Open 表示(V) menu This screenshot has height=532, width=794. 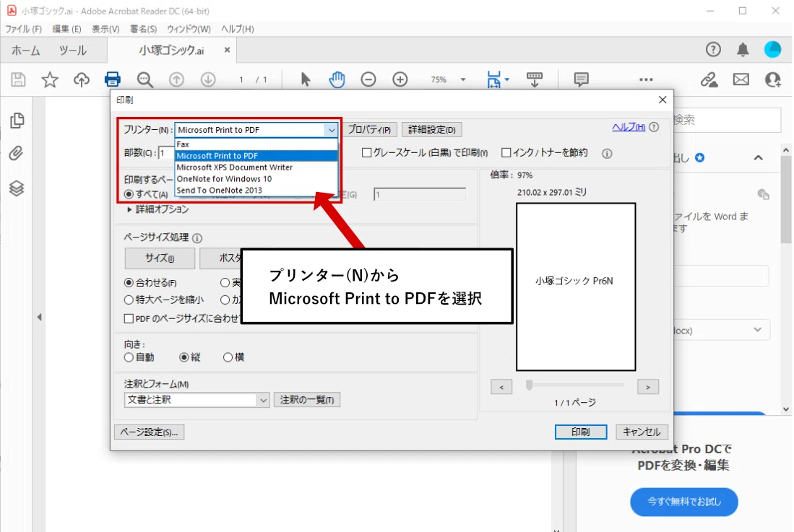105,29
